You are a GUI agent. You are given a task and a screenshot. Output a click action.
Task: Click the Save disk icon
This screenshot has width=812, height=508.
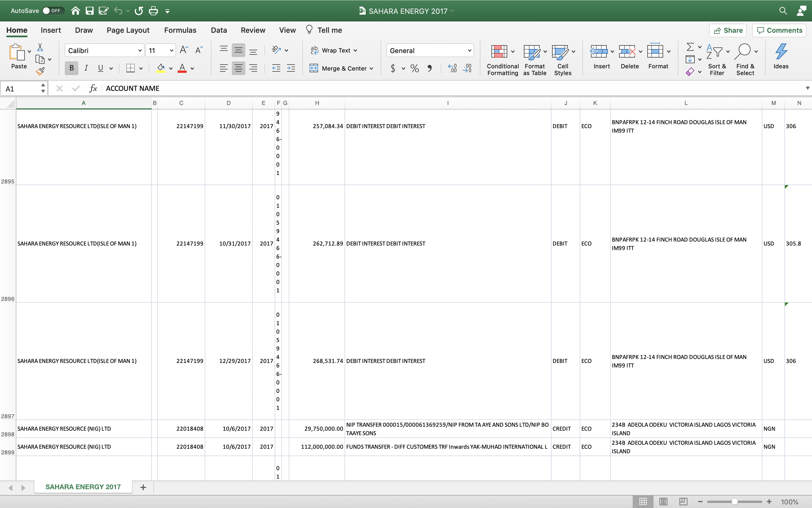90,11
